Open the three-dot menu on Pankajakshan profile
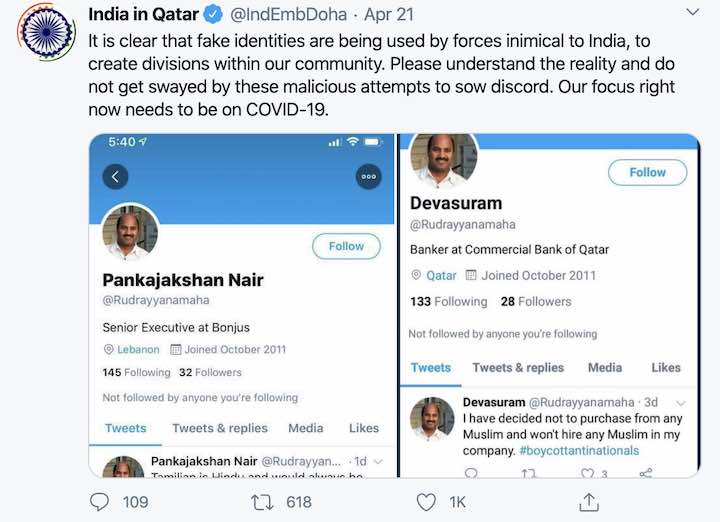 369,177
